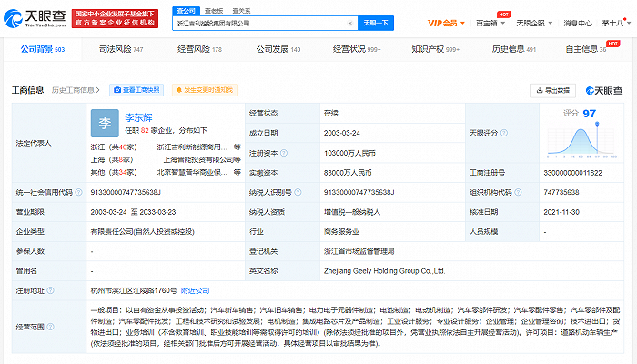Click the 天眼一下 search button
Viewport: 637px width, 364px height.
tap(372, 20)
